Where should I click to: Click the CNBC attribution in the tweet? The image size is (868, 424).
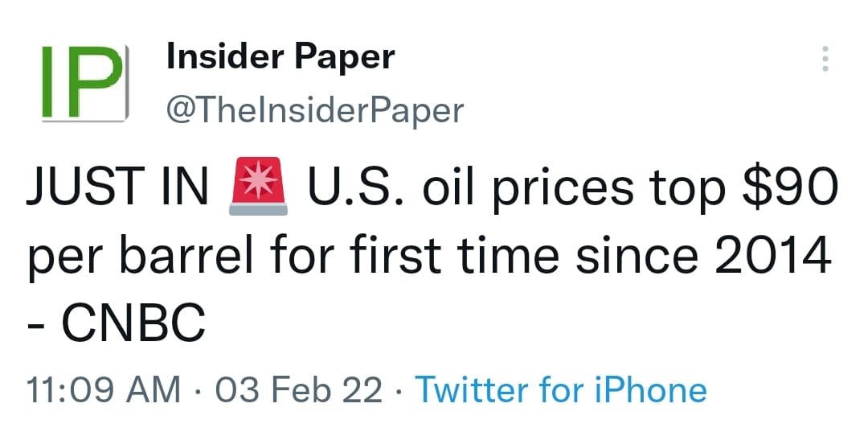pos(133,322)
